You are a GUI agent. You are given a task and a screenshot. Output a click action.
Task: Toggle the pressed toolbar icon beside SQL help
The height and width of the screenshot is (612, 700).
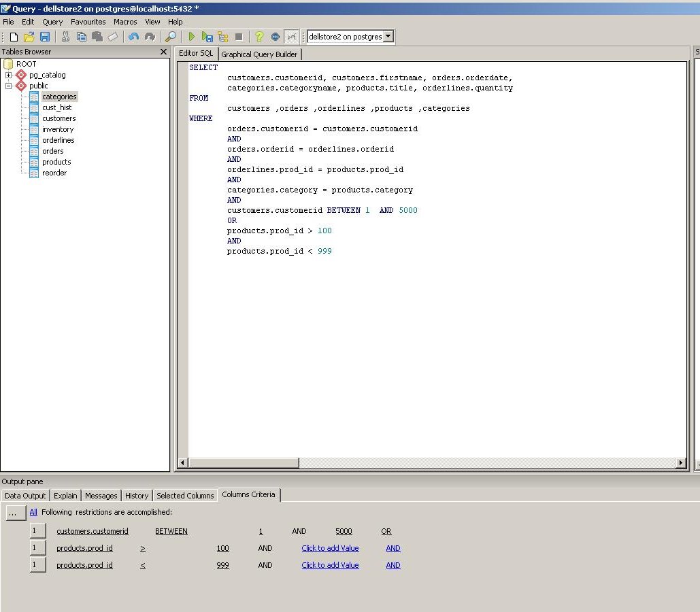pos(292,37)
